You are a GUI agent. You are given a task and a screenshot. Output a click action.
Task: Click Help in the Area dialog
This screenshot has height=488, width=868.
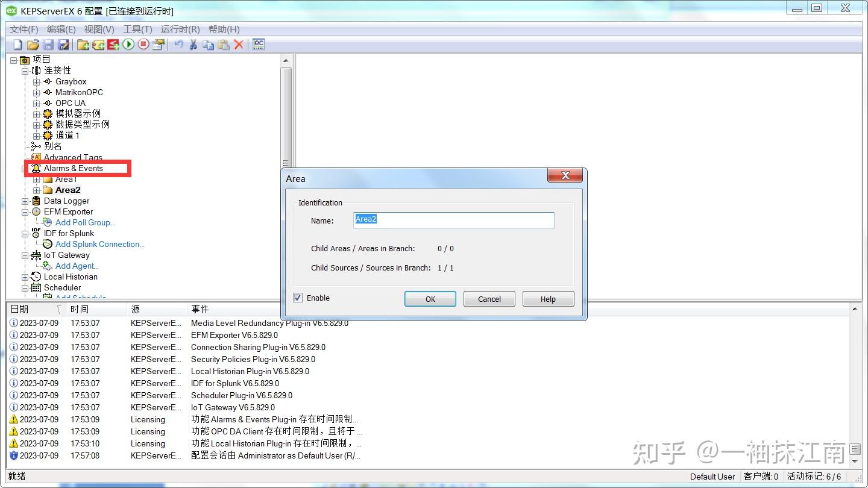pos(549,299)
